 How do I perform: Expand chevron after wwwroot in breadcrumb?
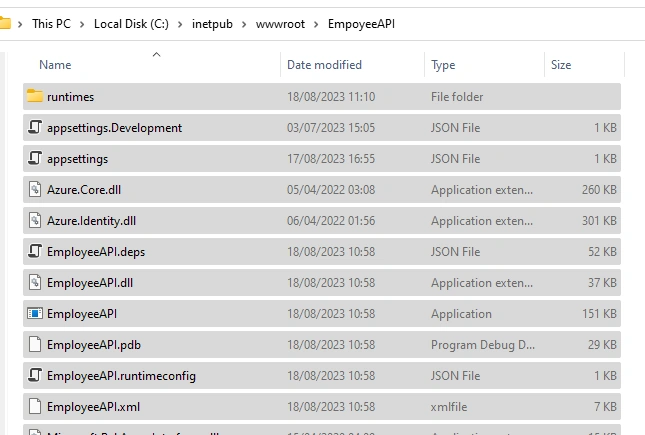point(316,24)
